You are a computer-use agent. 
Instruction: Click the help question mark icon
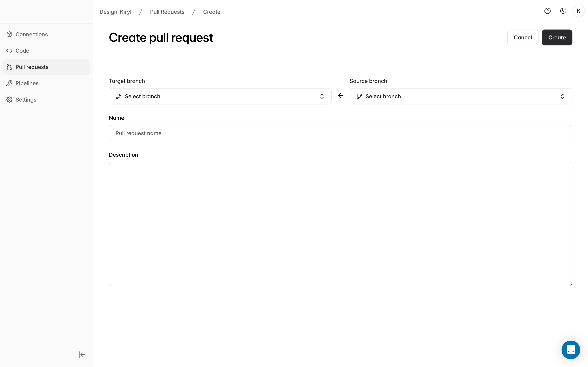coord(547,11)
